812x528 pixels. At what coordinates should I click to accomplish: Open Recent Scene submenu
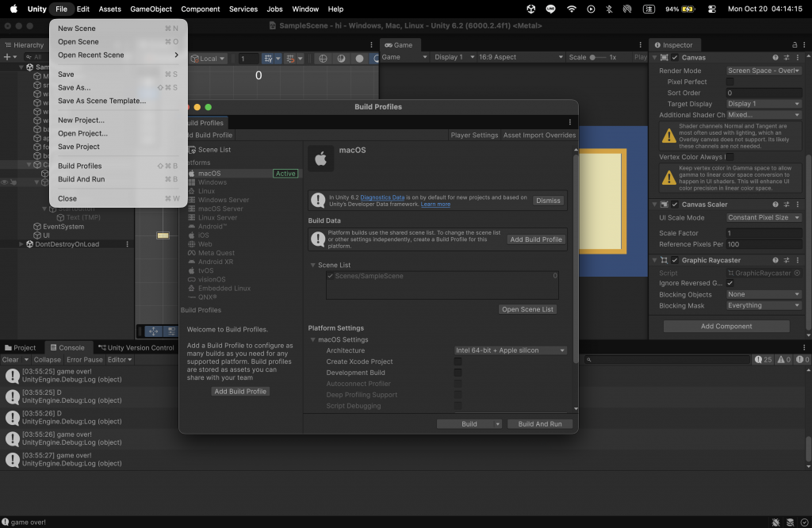click(x=118, y=55)
